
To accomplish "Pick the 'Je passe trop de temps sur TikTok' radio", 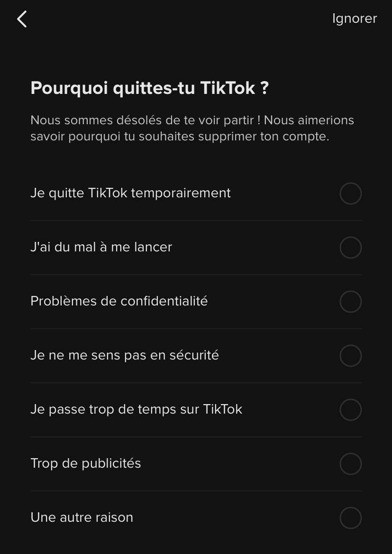I will tap(350, 410).
